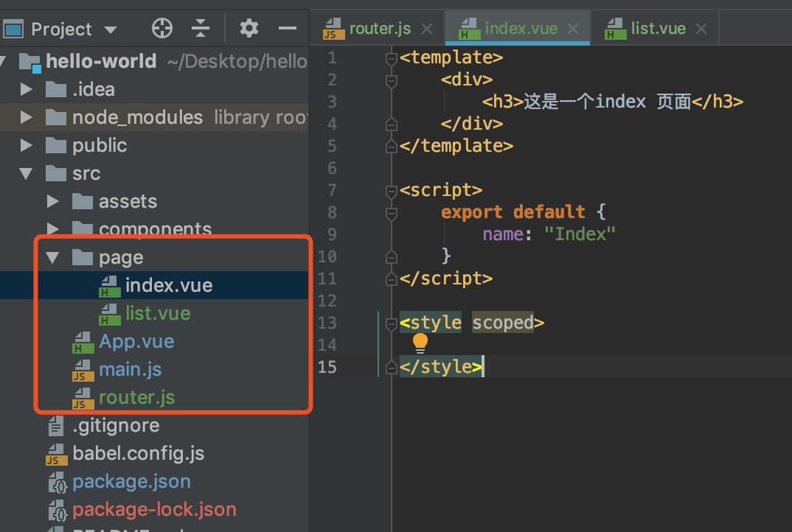Click the index.vue file icon in tree

[110, 286]
